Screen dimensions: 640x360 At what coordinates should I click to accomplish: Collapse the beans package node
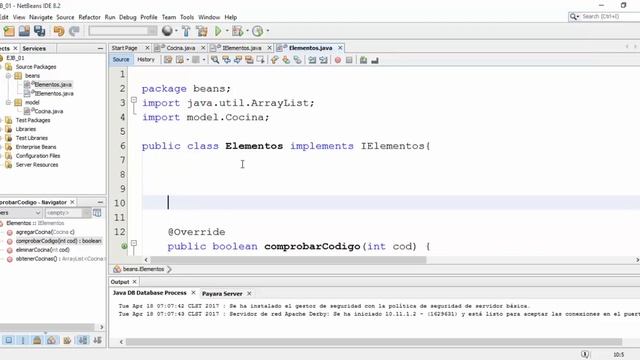[8, 76]
